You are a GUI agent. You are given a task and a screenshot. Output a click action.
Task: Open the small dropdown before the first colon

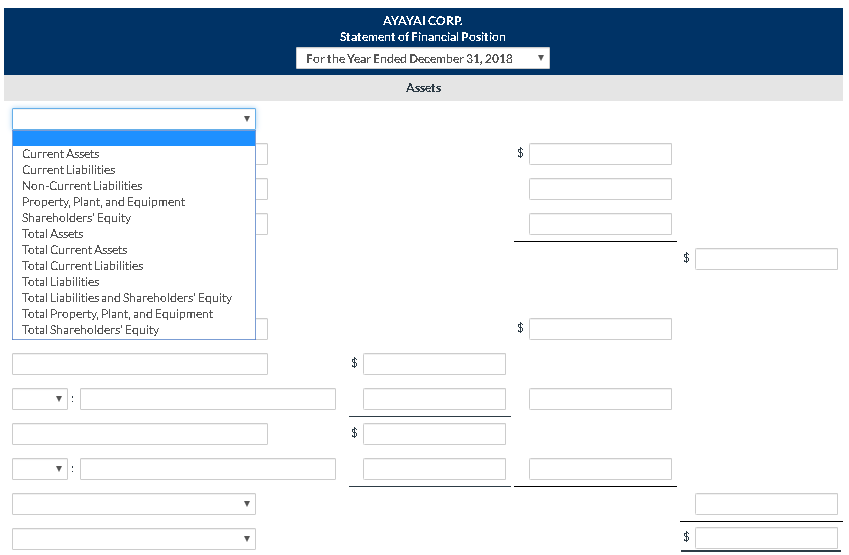pyautogui.click(x=40, y=399)
